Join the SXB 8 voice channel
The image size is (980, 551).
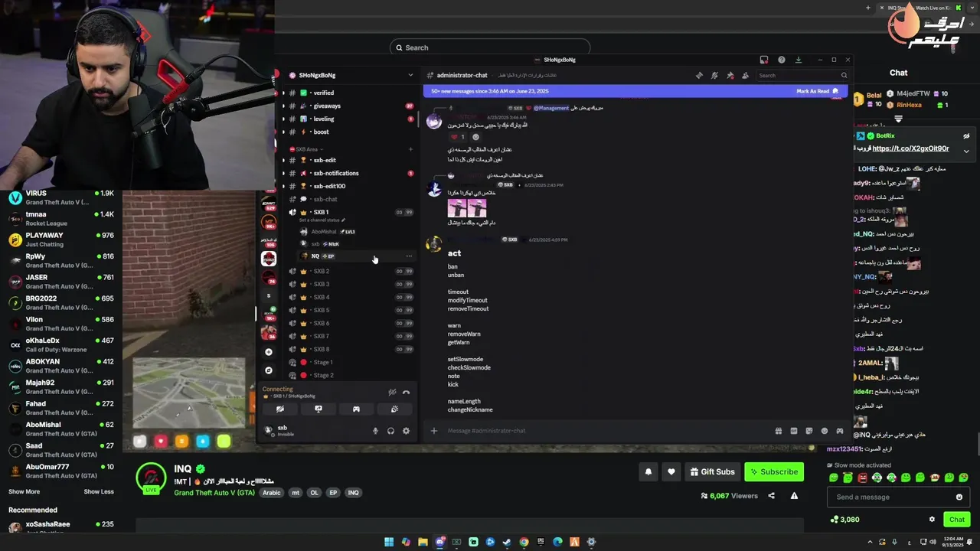point(349,349)
